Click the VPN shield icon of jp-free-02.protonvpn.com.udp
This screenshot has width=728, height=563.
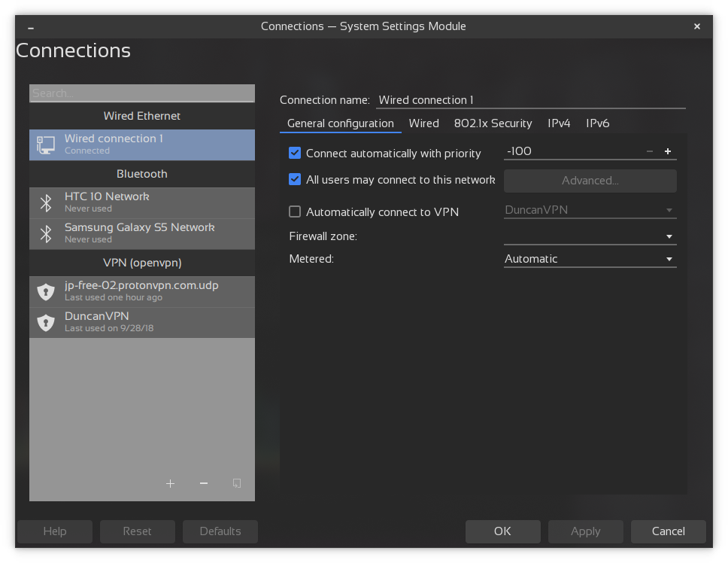46,291
